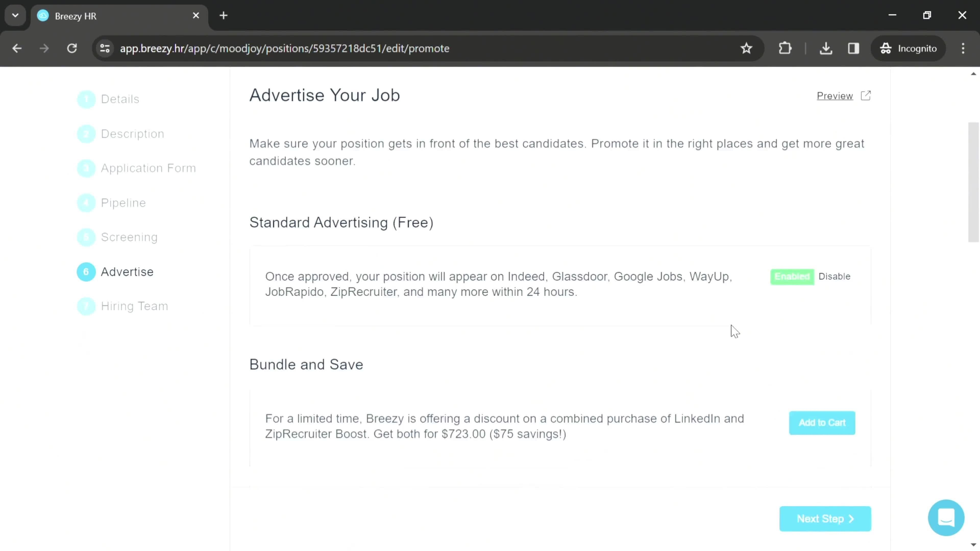
Task: Expand the Advertise navigation item
Action: [x=127, y=272]
